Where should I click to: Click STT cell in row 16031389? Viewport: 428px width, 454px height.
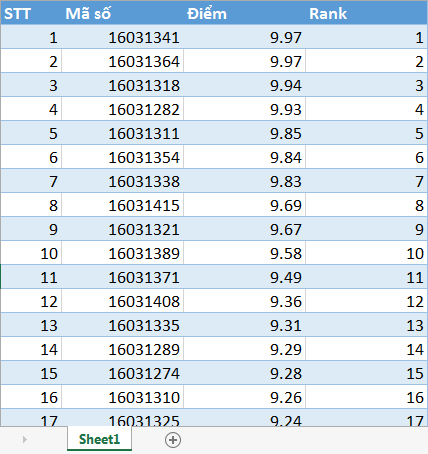pyautogui.click(x=31, y=253)
